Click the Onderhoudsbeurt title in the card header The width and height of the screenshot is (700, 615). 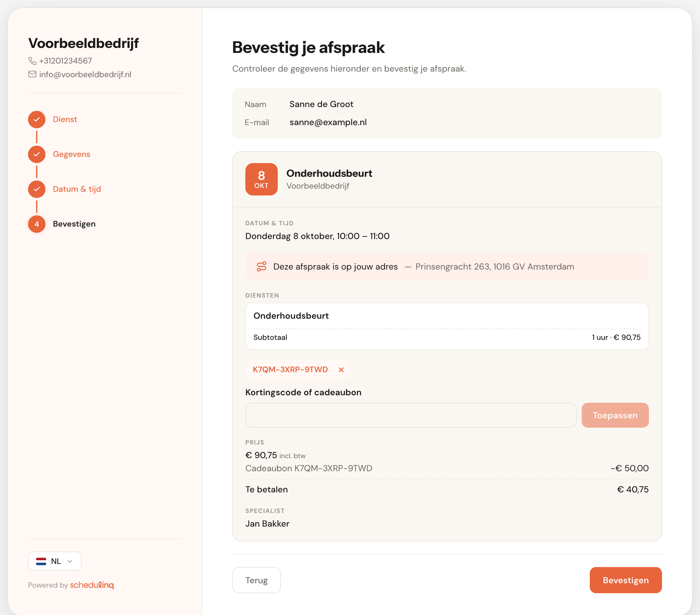pos(329,174)
